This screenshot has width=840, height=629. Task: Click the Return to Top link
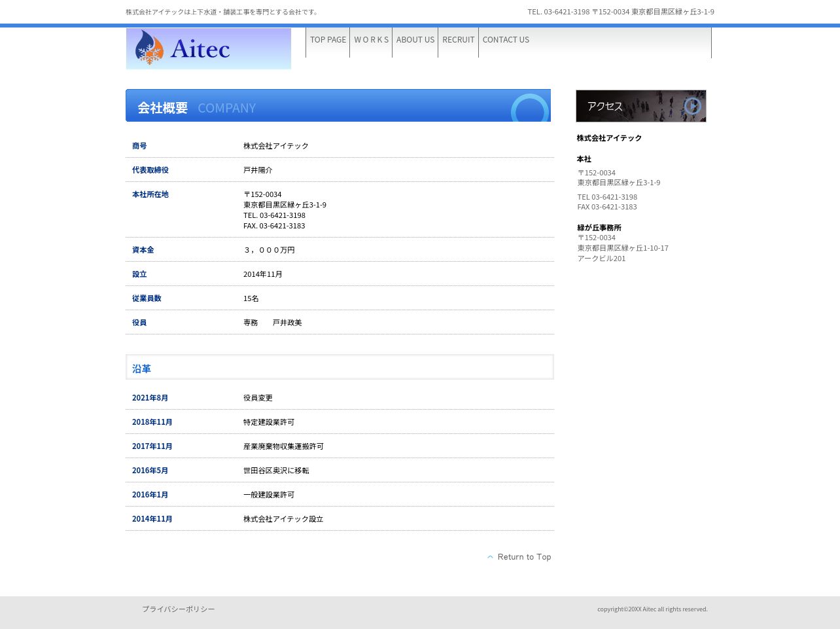(519, 557)
